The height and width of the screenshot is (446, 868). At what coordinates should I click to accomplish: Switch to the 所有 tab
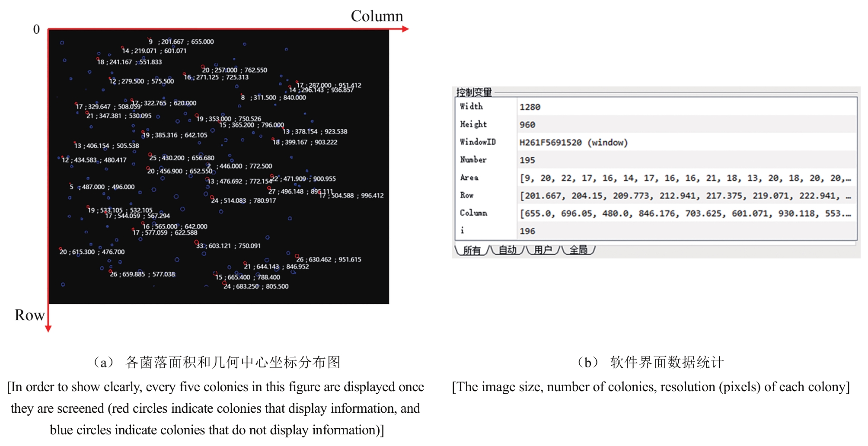pos(472,250)
